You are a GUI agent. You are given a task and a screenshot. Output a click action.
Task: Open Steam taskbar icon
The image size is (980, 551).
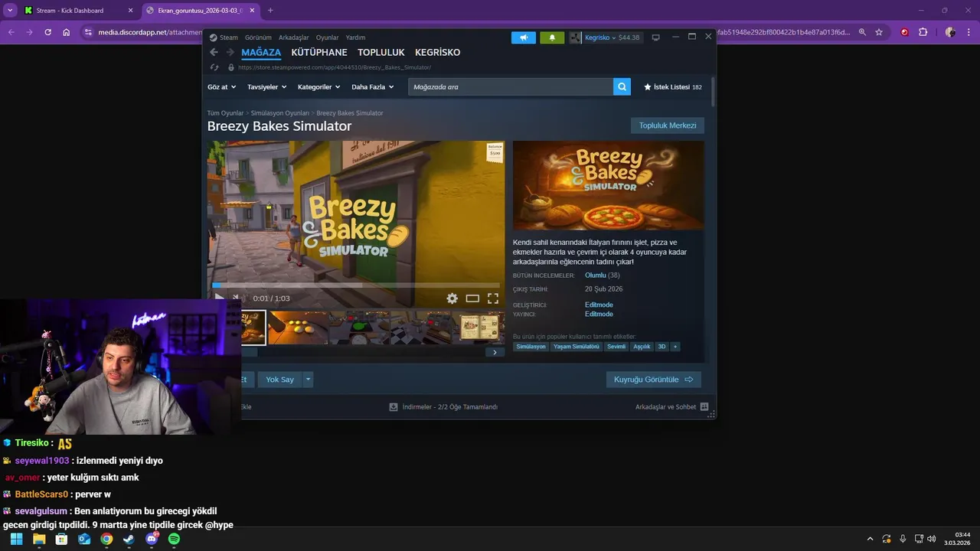tap(129, 539)
